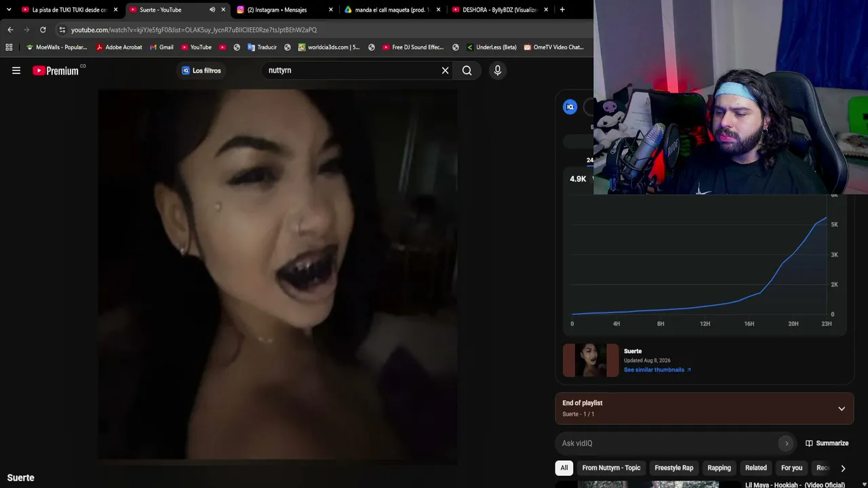Select the From Nuttyrn - Topic chip
The height and width of the screenshot is (488, 868).
[x=611, y=468]
